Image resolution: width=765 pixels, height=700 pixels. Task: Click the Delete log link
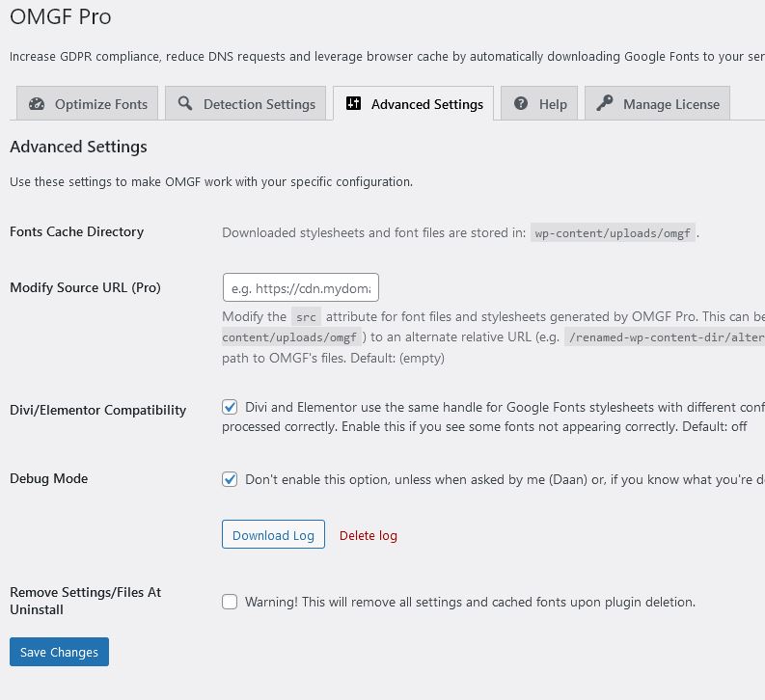point(369,535)
